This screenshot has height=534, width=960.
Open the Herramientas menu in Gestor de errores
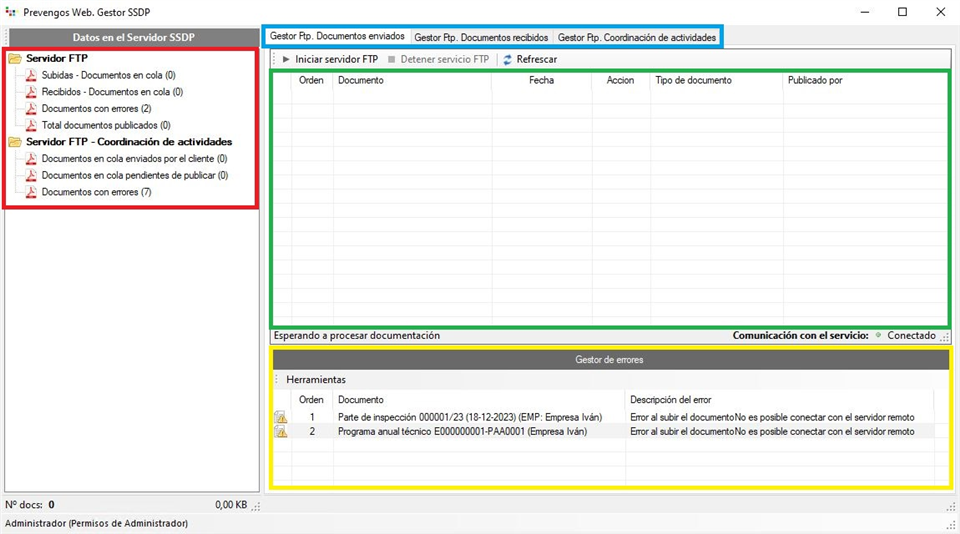(x=316, y=380)
